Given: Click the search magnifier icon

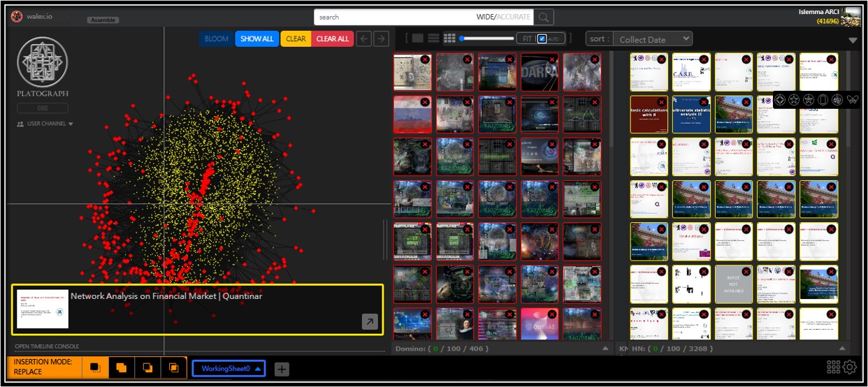Looking at the screenshot, I should coord(544,17).
